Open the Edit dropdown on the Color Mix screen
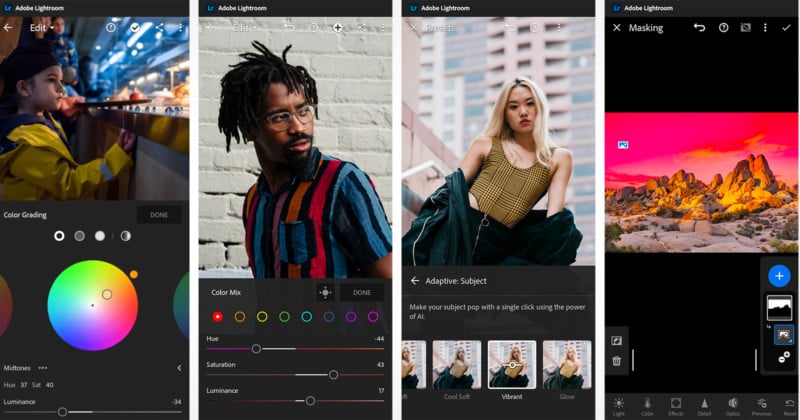Screen dimensions: 800x420 pos(244,28)
